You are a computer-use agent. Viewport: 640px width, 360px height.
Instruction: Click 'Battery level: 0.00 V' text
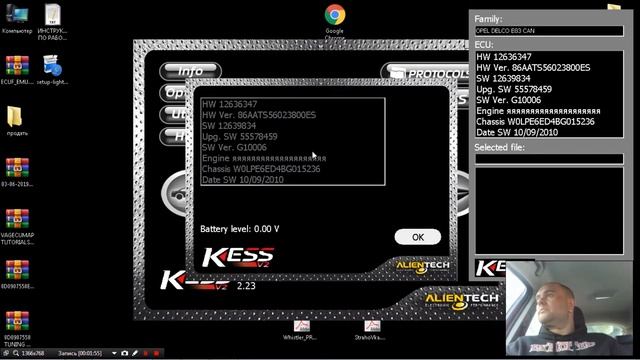(240, 229)
